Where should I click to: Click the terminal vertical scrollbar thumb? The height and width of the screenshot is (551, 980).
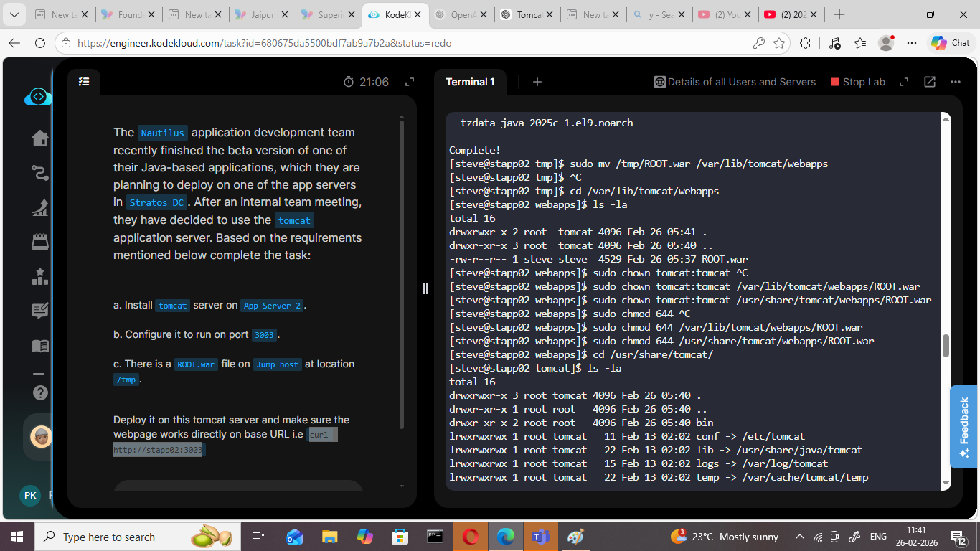[946, 345]
